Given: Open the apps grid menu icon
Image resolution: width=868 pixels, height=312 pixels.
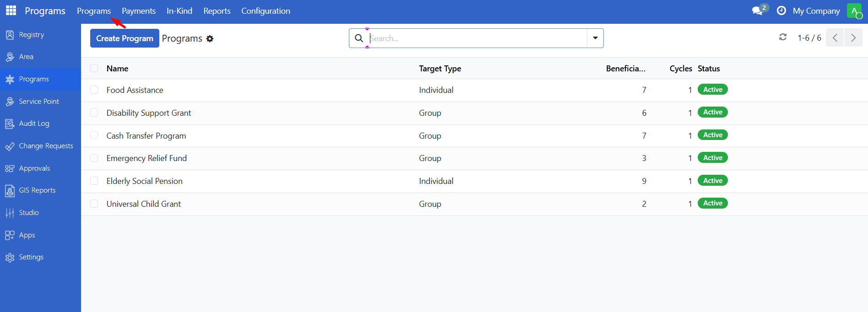Looking at the screenshot, I should coord(11,11).
